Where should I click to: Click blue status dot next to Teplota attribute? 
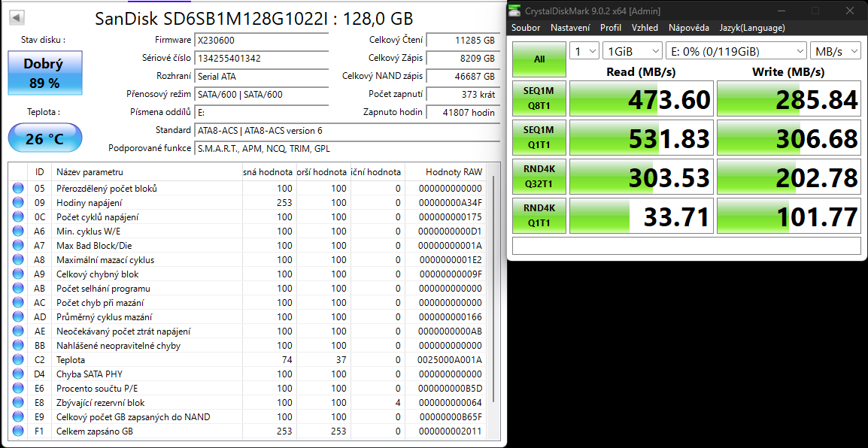pyautogui.click(x=17, y=360)
